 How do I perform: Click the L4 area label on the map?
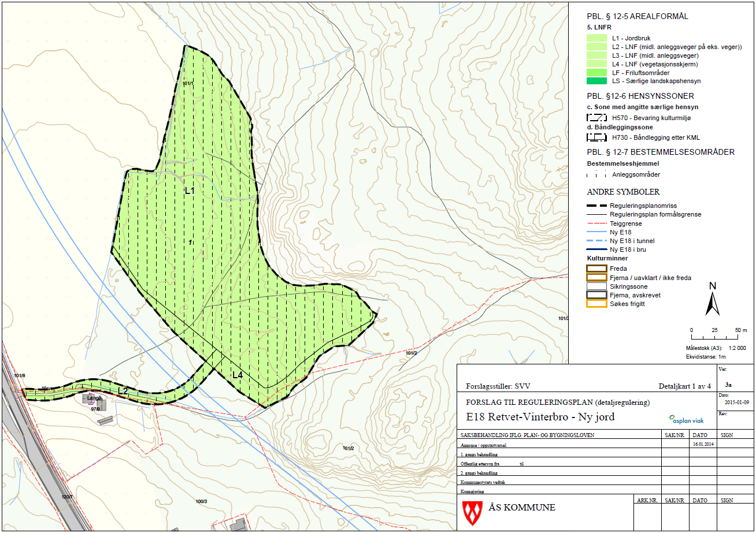[x=238, y=375]
